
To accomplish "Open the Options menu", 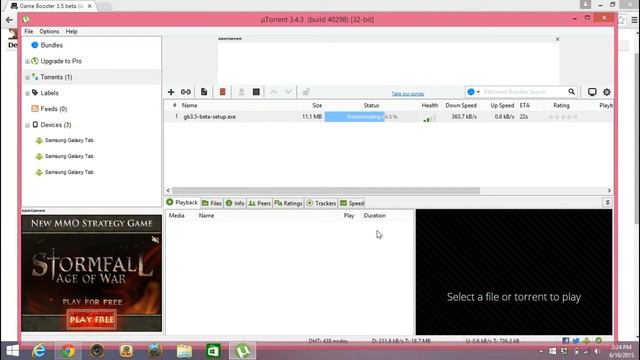I will [49, 31].
